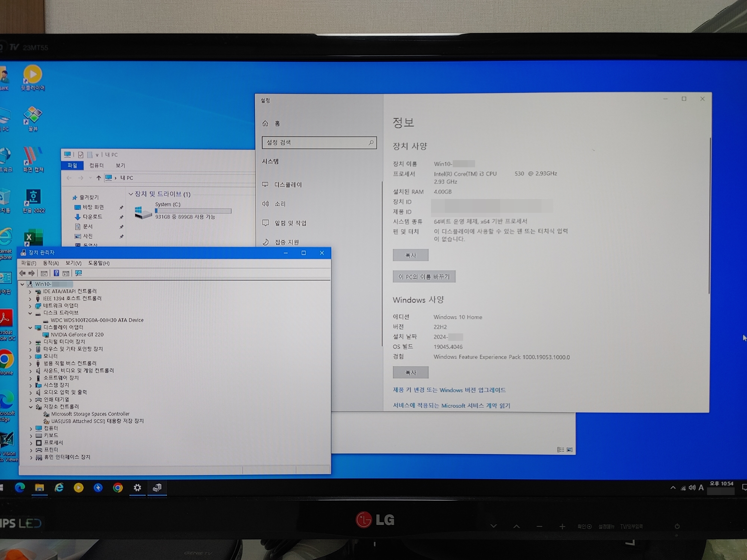The image size is (747, 560).
Task: Click the volume icon in the system tray
Action: (x=692, y=487)
